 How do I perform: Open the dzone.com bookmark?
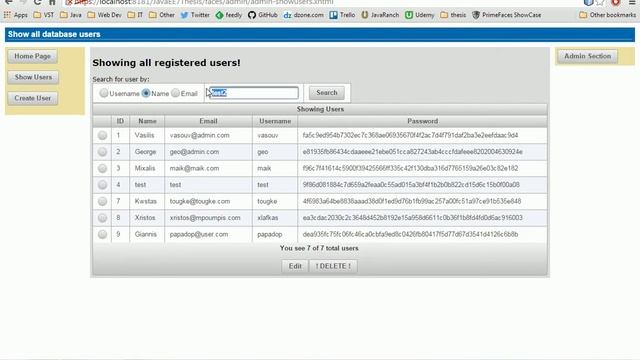coord(303,15)
